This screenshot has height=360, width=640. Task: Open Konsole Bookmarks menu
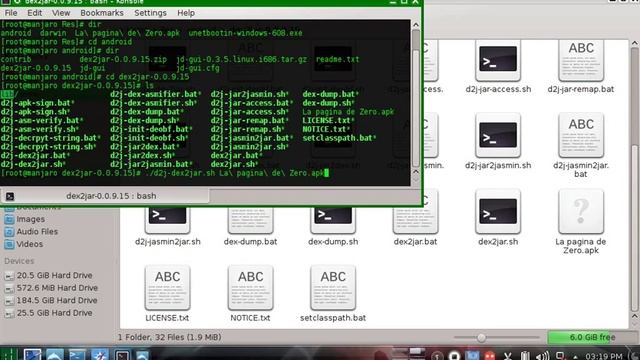102,13
